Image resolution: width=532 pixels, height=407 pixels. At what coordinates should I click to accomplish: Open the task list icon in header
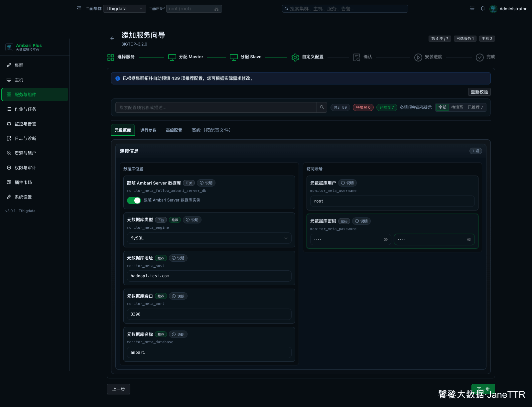click(x=472, y=9)
